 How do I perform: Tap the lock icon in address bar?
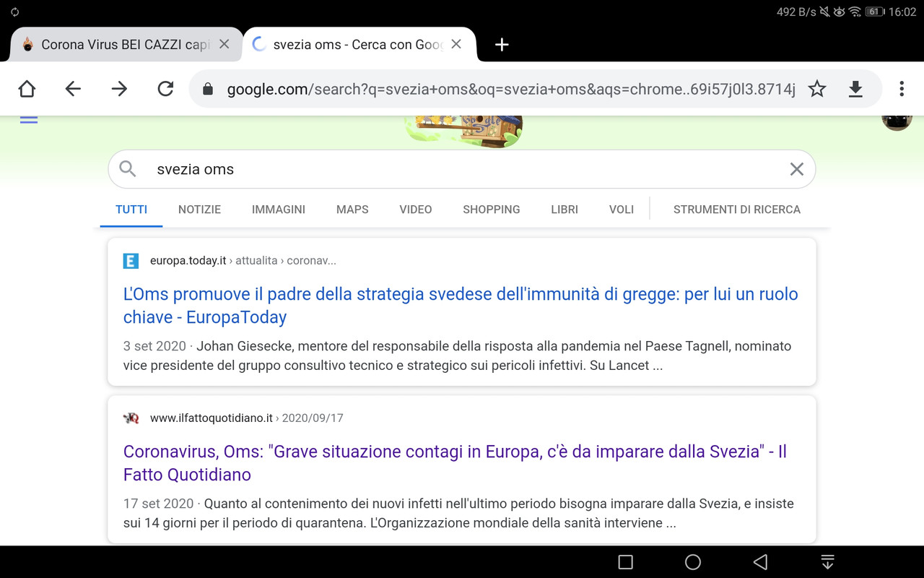(208, 89)
